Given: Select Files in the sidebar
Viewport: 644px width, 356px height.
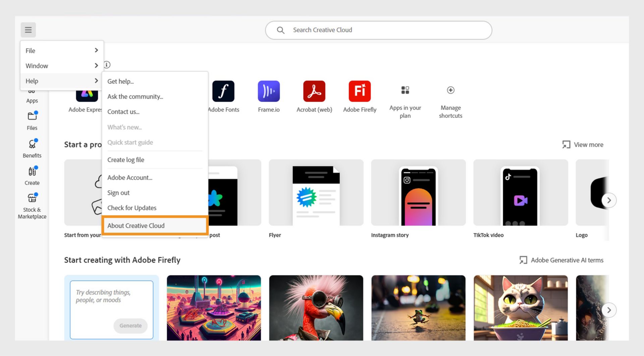Looking at the screenshot, I should point(32,121).
